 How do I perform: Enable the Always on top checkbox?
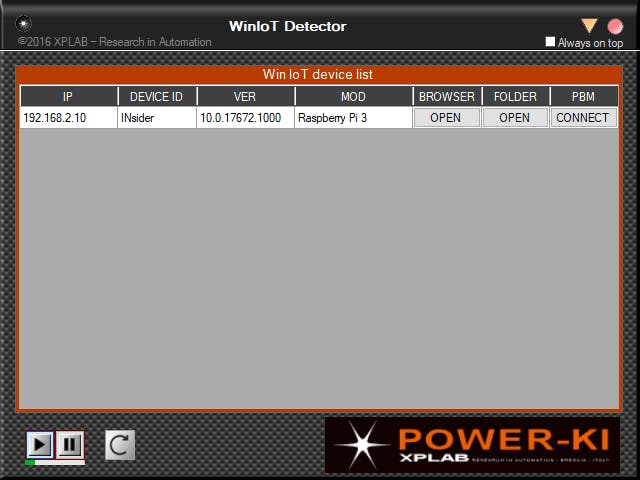coord(550,42)
